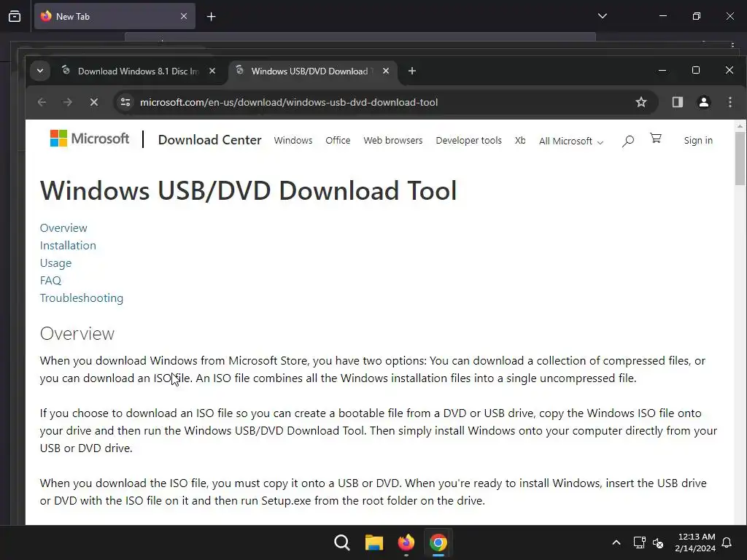Image resolution: width=747 pixels, height=560 pixels.
Task: Click Sign in
Action: [x=698, y=141]
